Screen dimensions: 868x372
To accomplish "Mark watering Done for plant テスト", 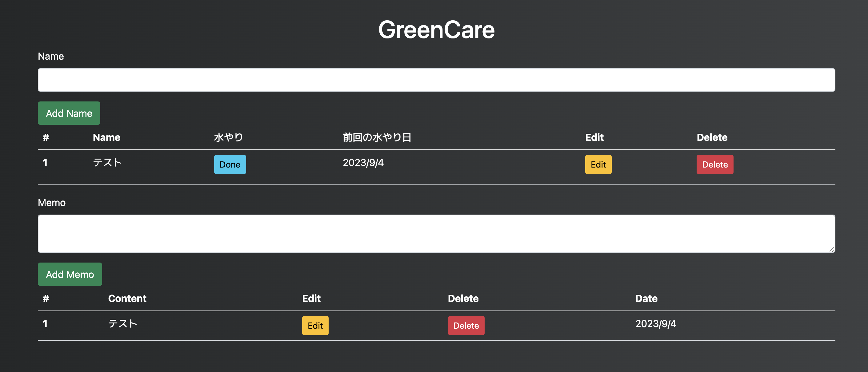I will [230, 164].
